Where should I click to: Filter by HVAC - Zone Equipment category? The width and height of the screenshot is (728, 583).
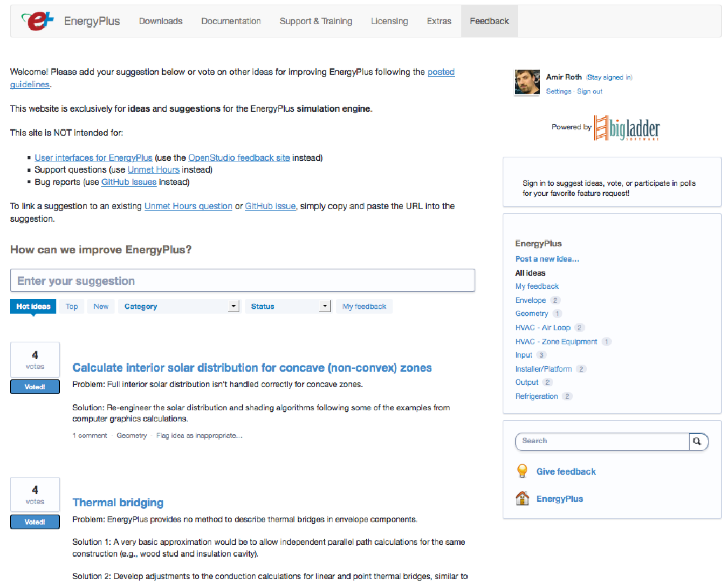click(x=556, y=341)
